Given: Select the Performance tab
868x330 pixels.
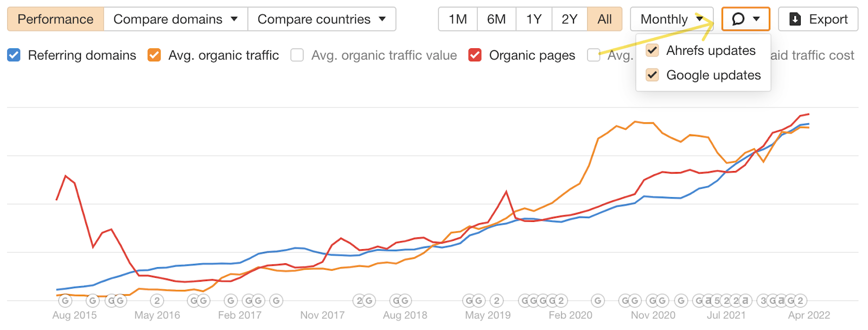Looking at the screenshot, I should pos(55,20).
